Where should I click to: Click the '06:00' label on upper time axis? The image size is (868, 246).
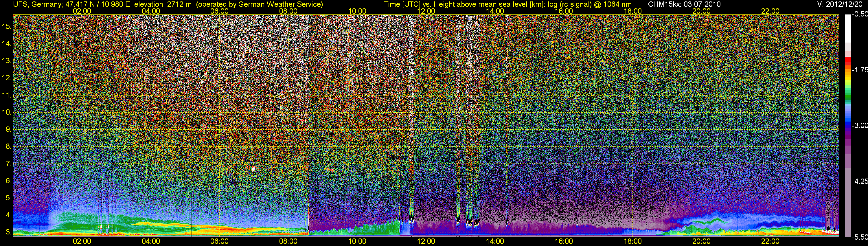(x=219, y=11)
